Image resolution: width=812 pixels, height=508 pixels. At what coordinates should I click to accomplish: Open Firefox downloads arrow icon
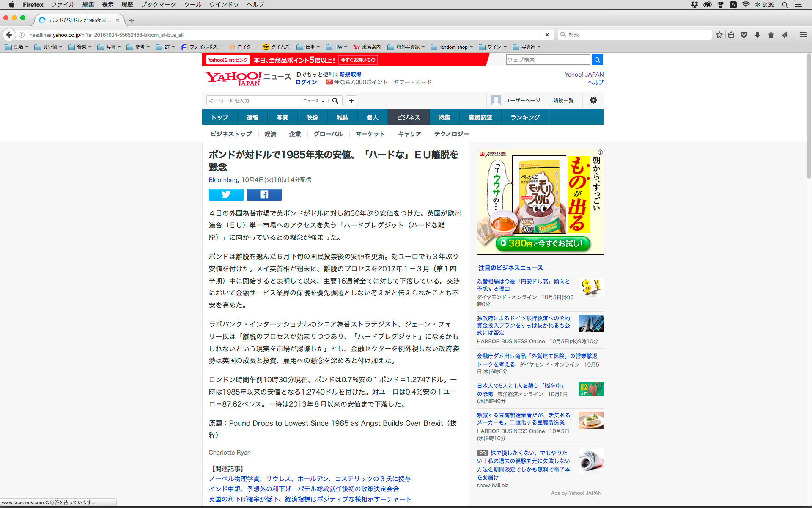pyautogui.click(x=757, y=35)
